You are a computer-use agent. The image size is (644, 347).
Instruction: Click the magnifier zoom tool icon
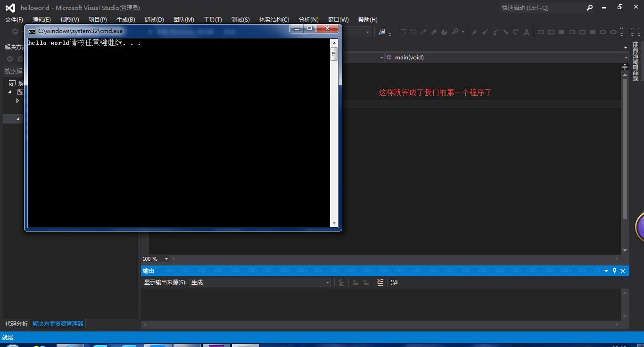(x=455, y=32)
